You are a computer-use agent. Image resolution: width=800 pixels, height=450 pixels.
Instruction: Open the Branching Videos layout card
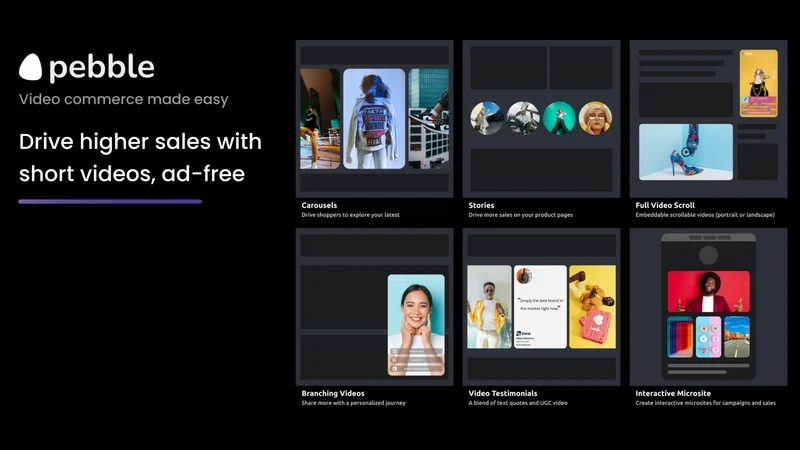374,307
